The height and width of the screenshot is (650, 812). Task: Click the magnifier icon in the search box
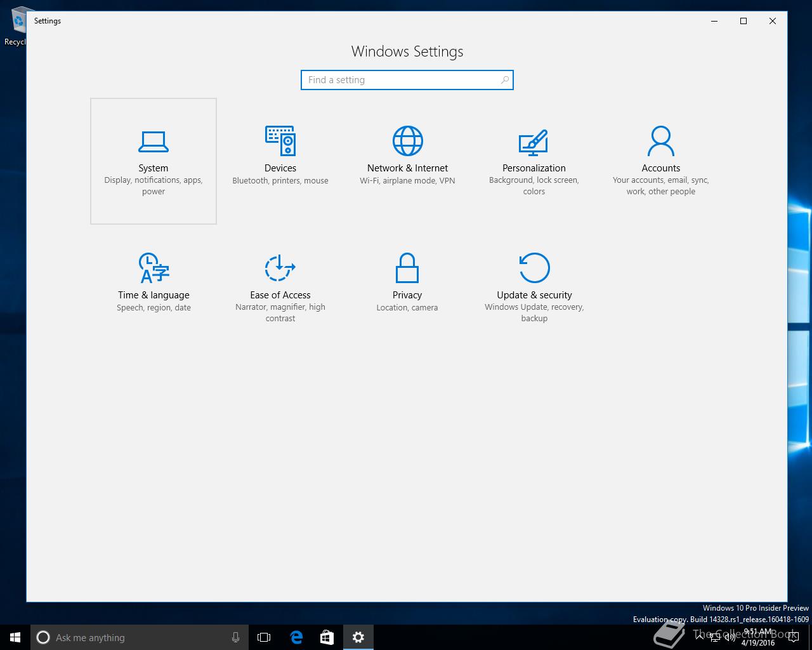[x=505, y=80]
